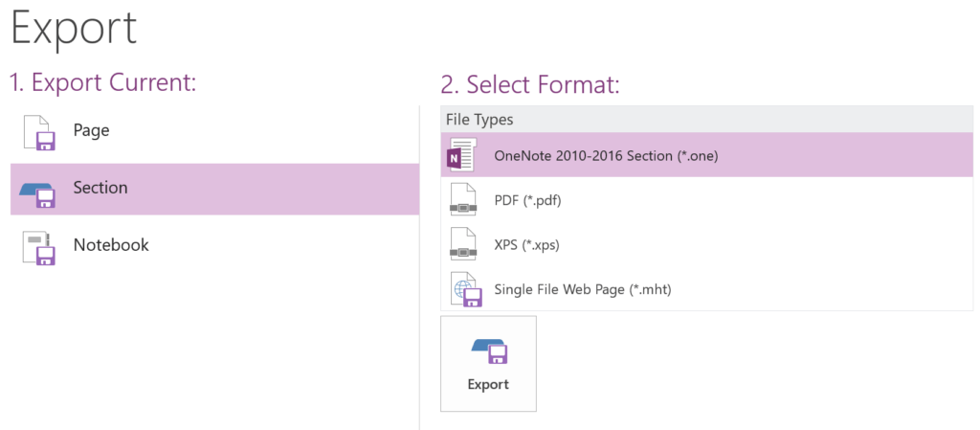
Task: Click the Single File Web Page icon
Action: point(467,289)
